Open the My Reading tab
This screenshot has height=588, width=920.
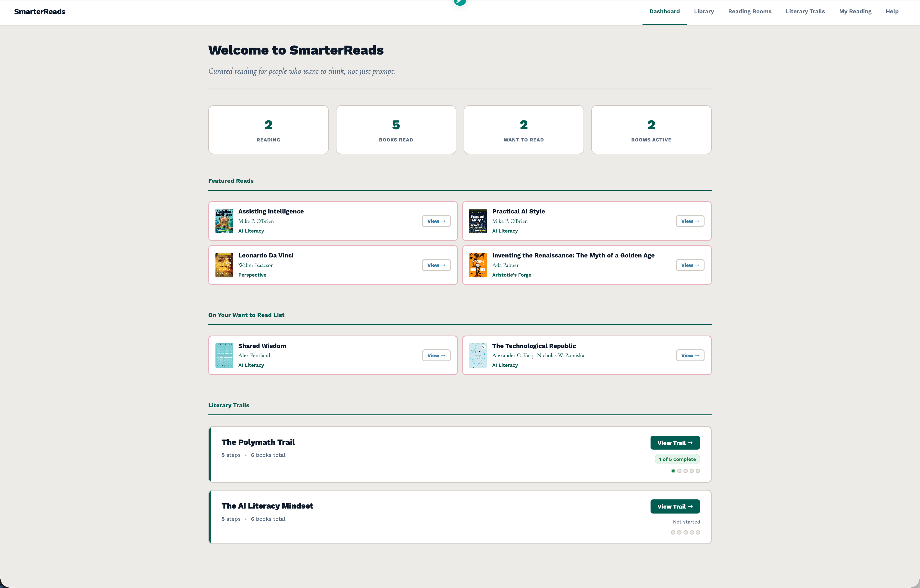(x=855, y=11)
